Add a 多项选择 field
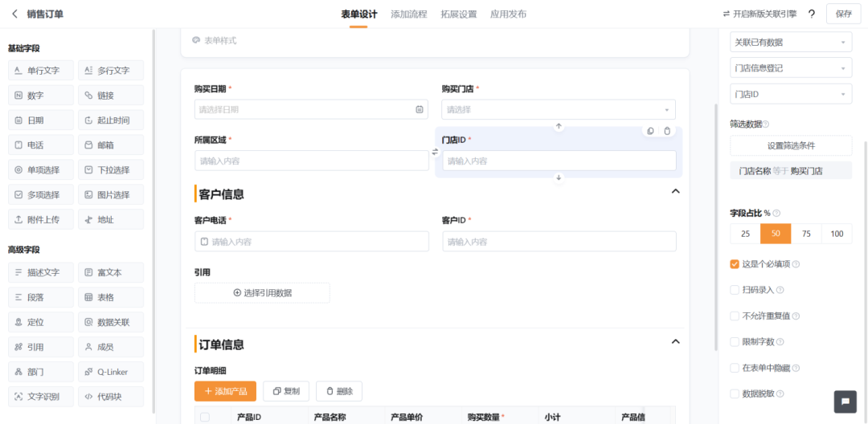Screen dimensions: 868x424 (x=41, y=194)
